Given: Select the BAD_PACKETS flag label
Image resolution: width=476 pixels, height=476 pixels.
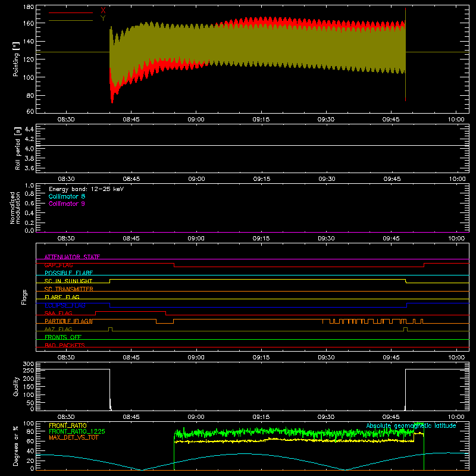Looking at the screenshot, I should click(65, 345).
